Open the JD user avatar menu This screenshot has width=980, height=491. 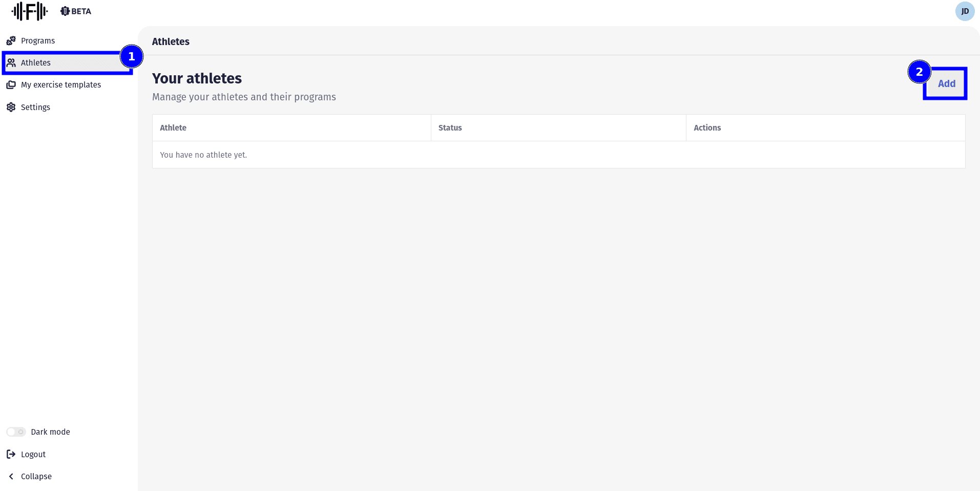[x=965, y=11]
